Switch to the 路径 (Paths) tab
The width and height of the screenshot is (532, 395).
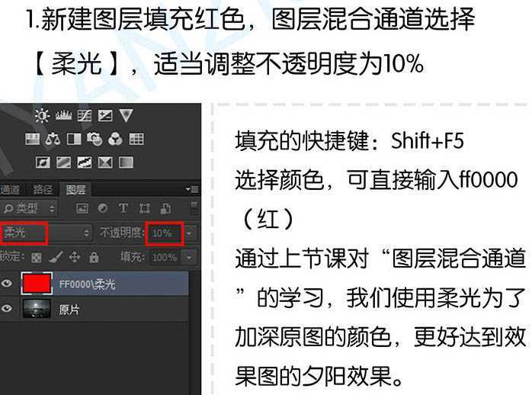[43, 190]
